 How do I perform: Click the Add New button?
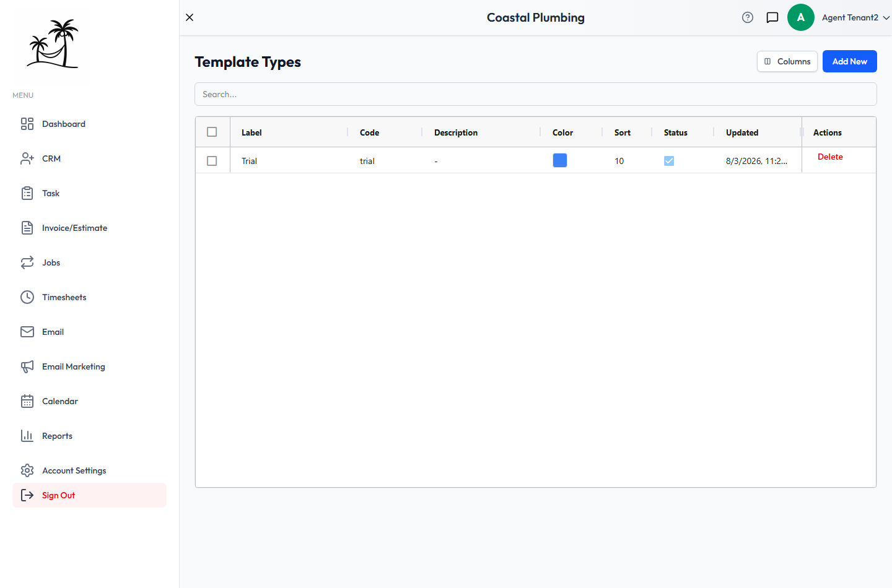click(x=850, y=61)
